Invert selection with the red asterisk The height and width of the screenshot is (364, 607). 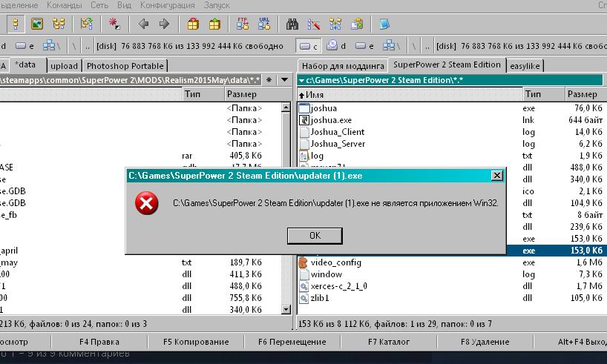click(114, 24)
